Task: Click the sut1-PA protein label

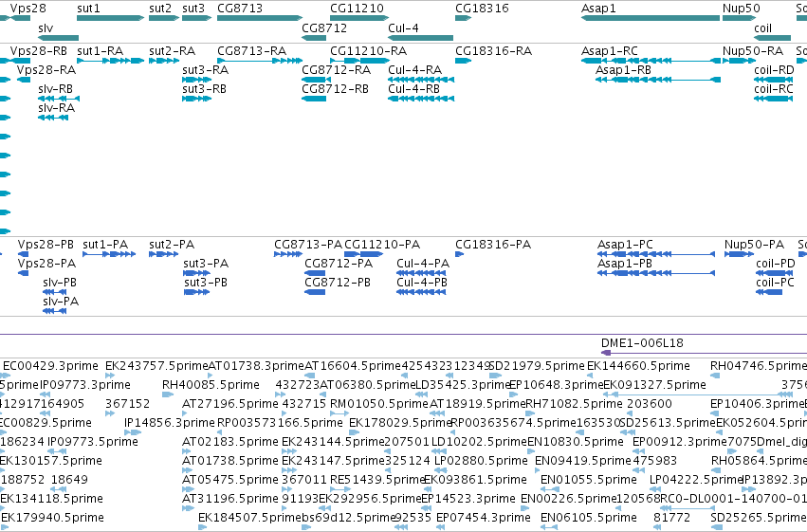Action: click(105, 245)
